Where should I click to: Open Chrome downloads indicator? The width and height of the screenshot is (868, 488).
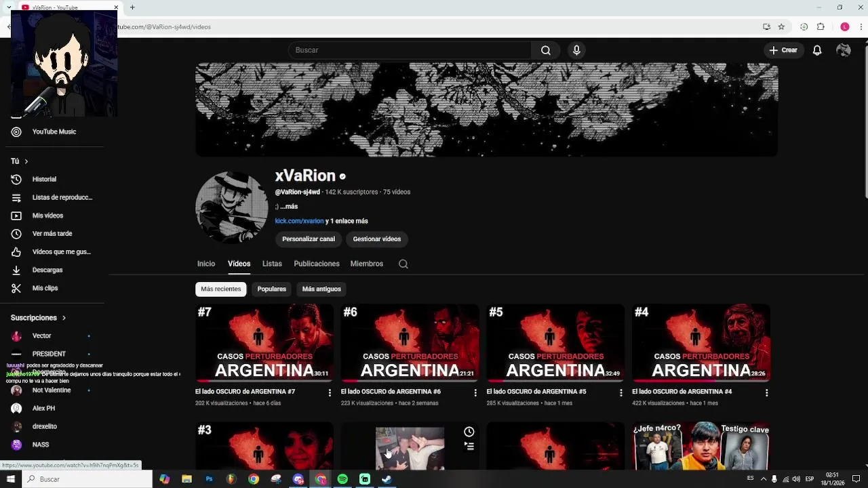coord(804,26)
